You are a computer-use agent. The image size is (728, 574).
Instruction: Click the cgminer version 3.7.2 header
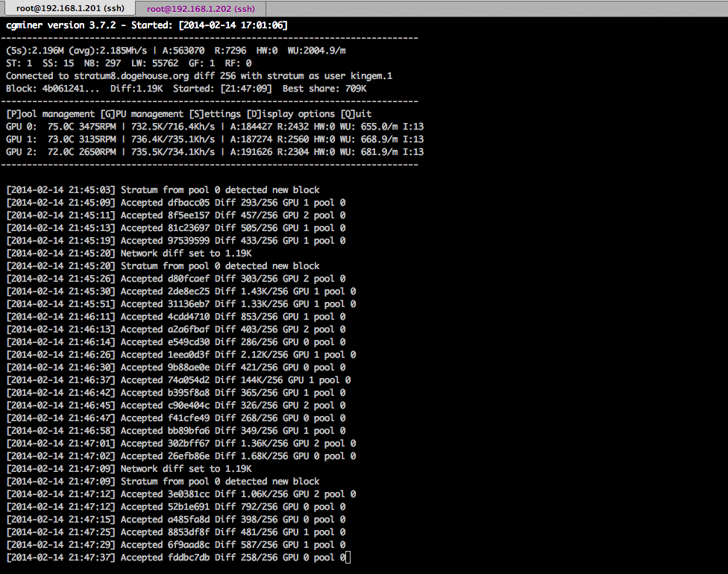(147, 25)
